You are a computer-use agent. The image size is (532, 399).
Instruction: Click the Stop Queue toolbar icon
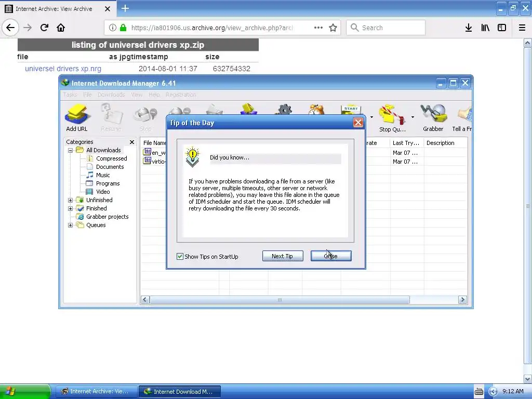tap(392, 117)
